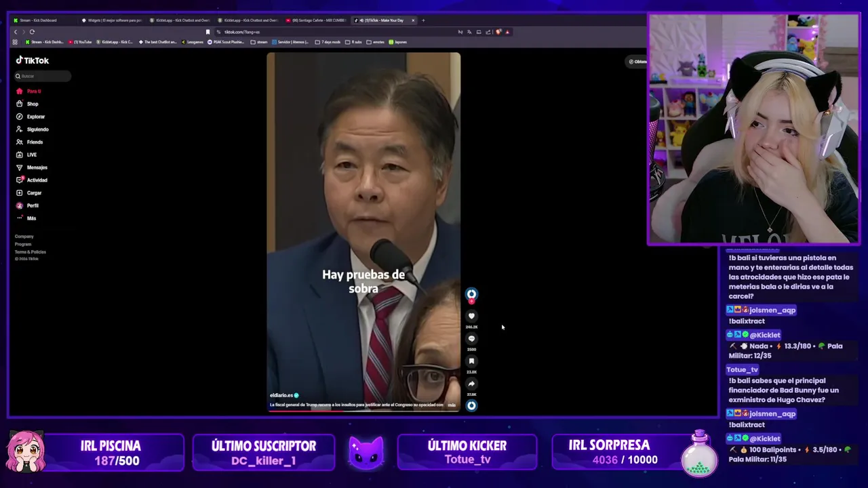The height and width of the screenshot is (488, 868).
Task: Bookmark the video to favorites
Action: (x=471, y=361)
